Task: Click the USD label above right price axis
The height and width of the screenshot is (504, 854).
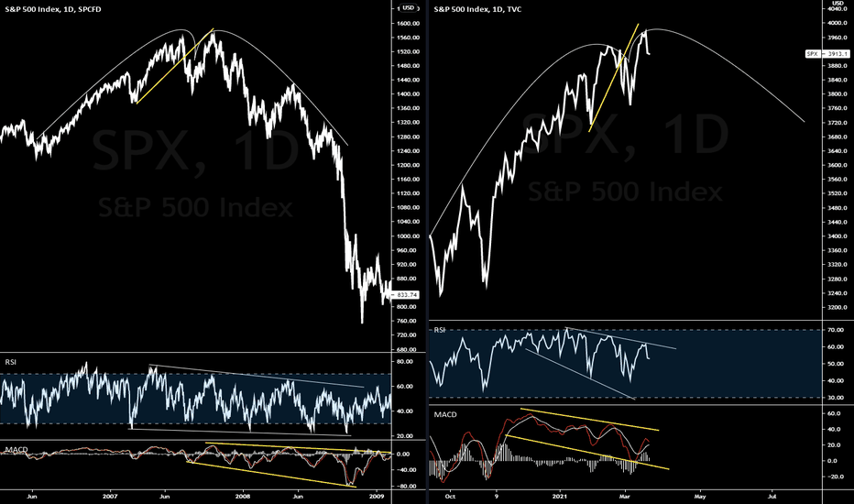Action: click(x=838, y=4)
